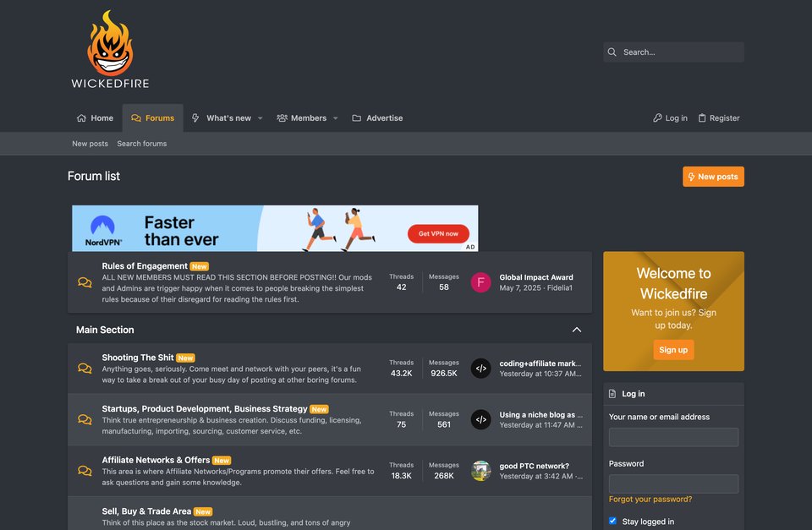Click the Sign up button

point(673,350)
